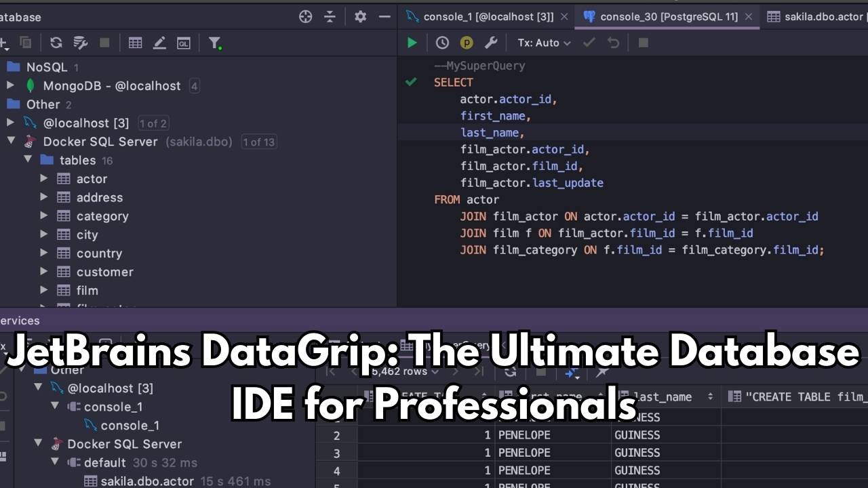Click the --MySuperQuery comment line
Image resolution: width=868 pixels, height=488 pixels.
coord(479,66)
